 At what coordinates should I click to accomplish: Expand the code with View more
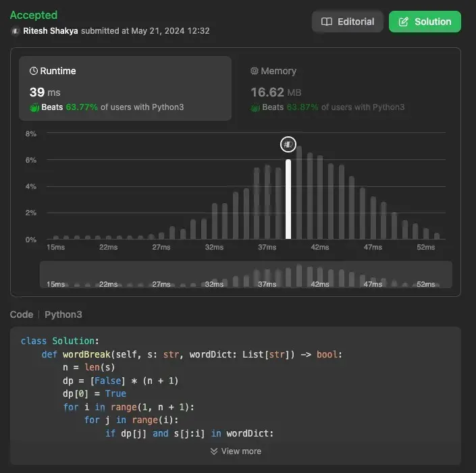point(236,451)
